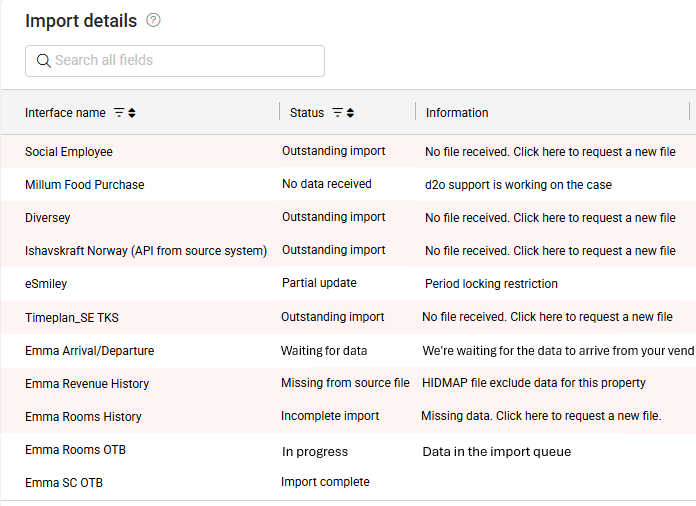This screenshot has height=506, width=696.
Task: Open the Interface name filter icon
Action: coord(119,113)
